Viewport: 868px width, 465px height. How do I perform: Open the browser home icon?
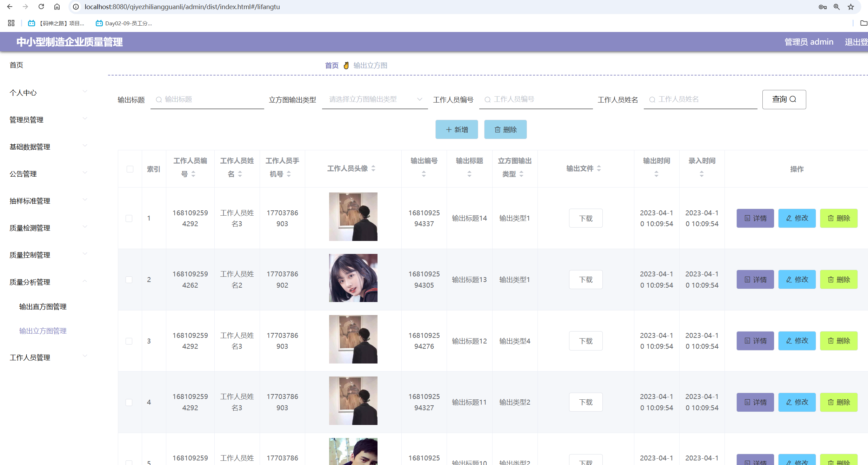(57, 7)
